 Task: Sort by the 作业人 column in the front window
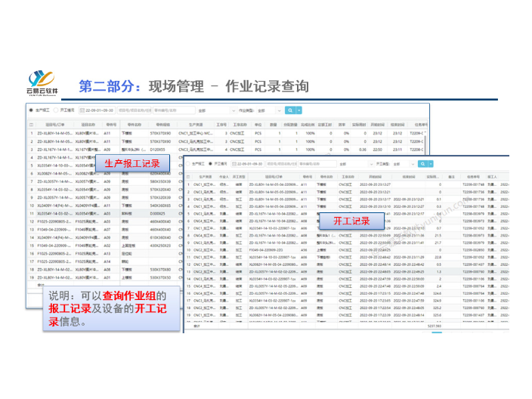(x=224, y=177)
